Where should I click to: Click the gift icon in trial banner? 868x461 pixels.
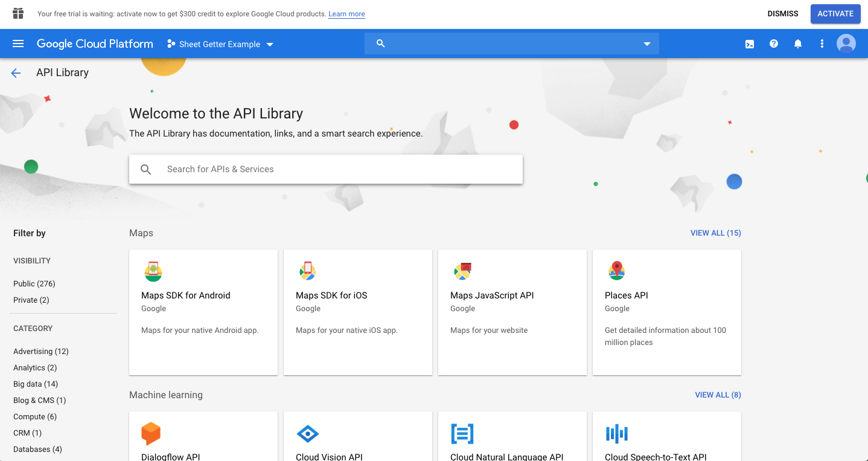tap(18, 13)
